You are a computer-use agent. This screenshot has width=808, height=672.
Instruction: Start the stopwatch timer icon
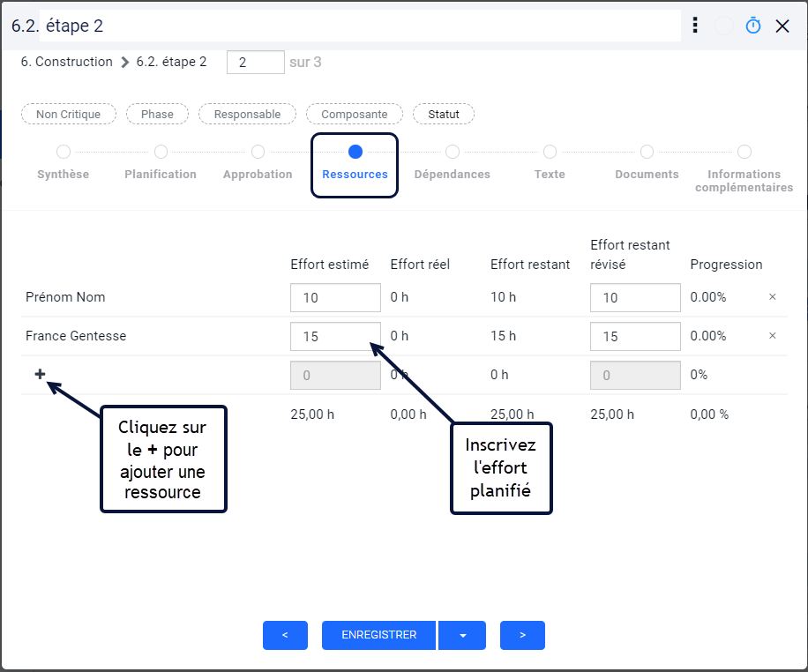[x=752, y=26]
